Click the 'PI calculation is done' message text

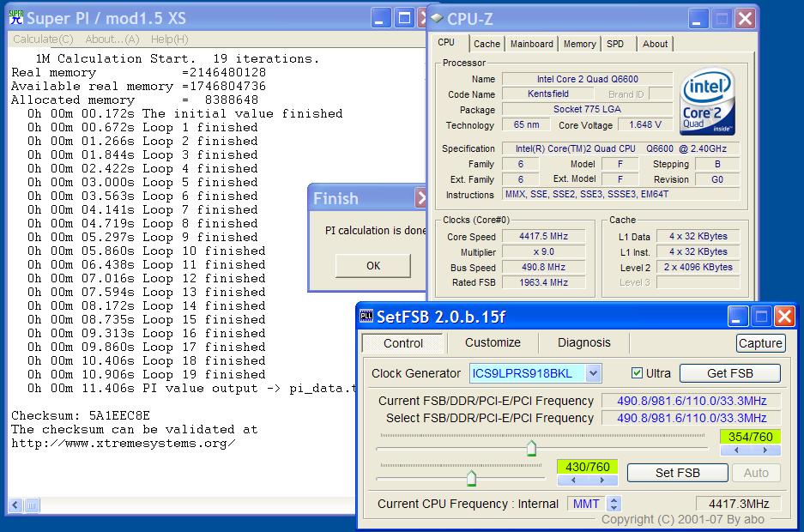(x=376, y=231)
